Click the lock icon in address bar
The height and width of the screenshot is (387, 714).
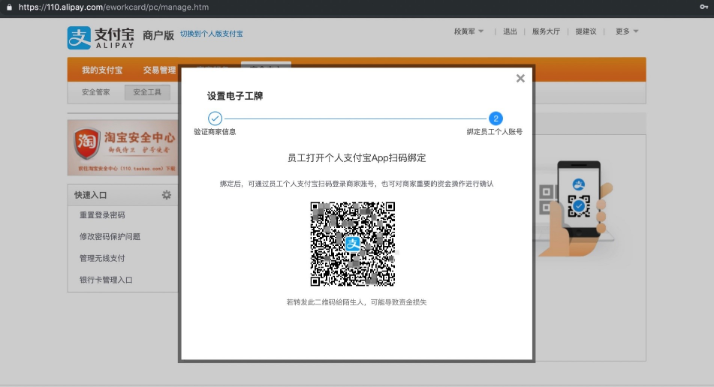coord(9,7)
